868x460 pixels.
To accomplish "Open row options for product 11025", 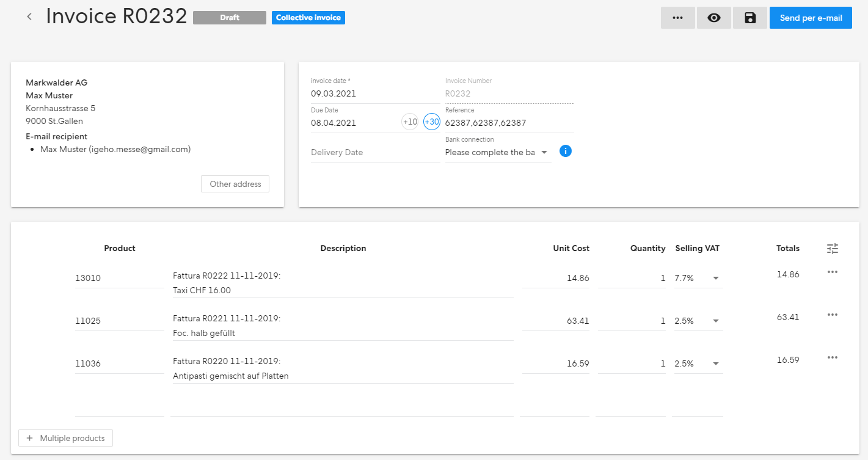I will 832,315.
